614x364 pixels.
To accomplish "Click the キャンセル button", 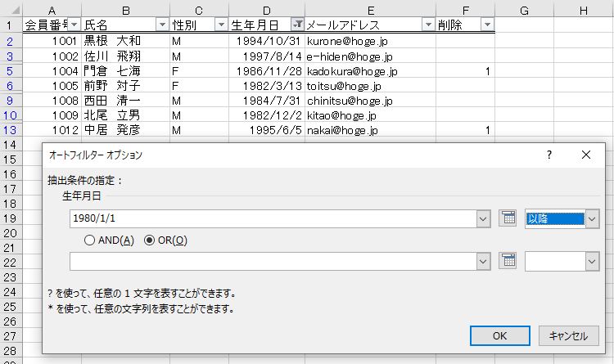I will [569, 336].
